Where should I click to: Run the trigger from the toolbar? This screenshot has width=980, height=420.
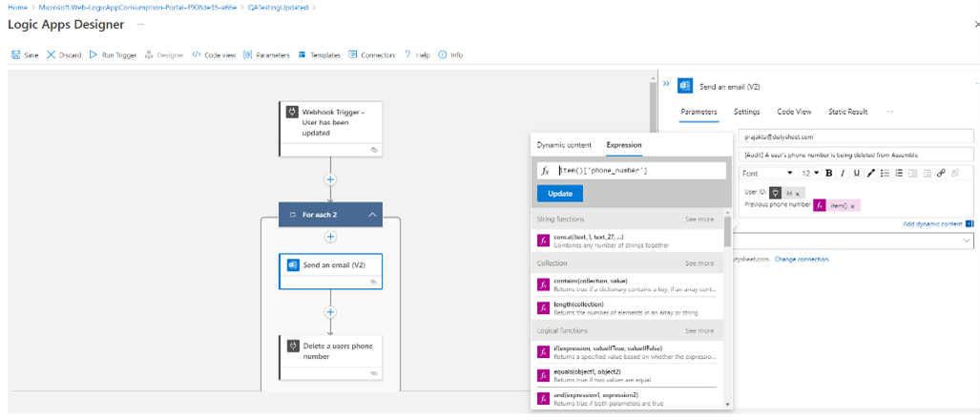(94, 55)
